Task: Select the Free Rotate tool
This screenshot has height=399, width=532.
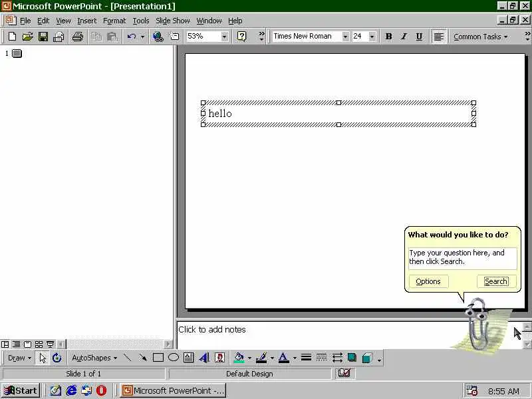Action: [57, 358]
